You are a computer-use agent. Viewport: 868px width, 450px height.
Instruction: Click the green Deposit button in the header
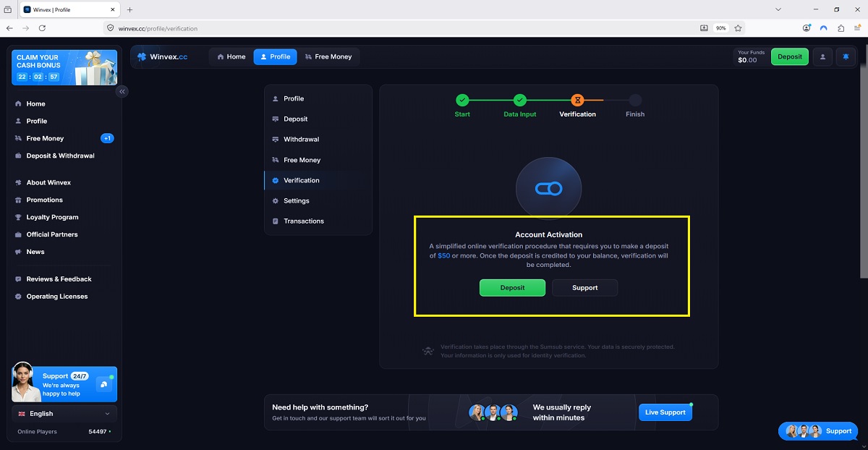tap(790, 57)
